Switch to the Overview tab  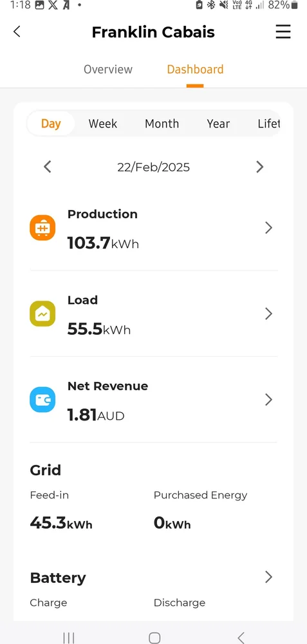point(108,69)
